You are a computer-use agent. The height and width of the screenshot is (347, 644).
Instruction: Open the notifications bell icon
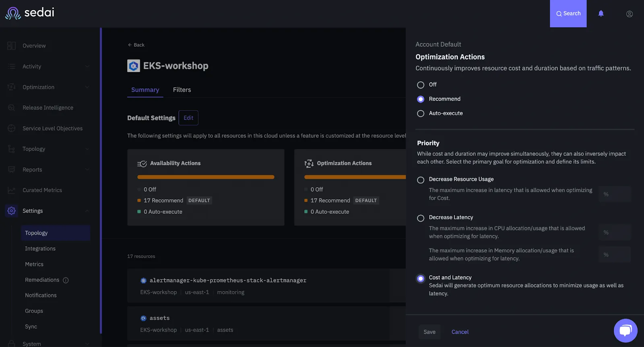(601, 13)
